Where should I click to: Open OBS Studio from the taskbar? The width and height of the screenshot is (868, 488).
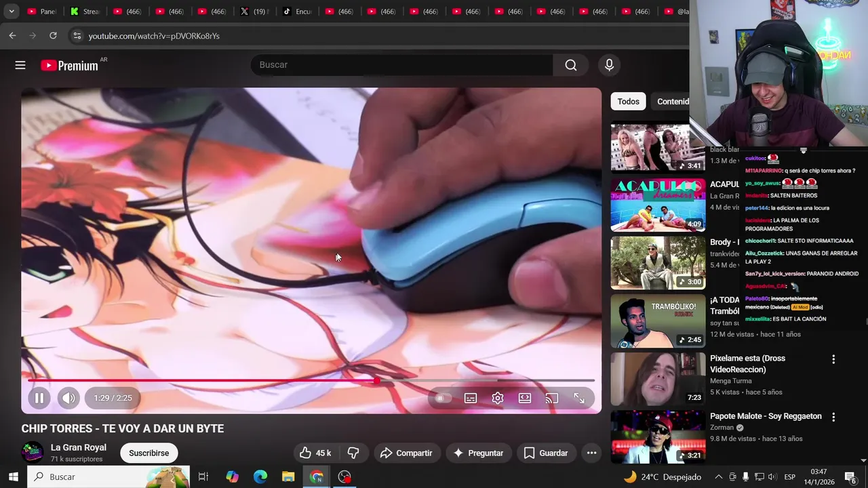pyautogui.click(x=345, y=476)
